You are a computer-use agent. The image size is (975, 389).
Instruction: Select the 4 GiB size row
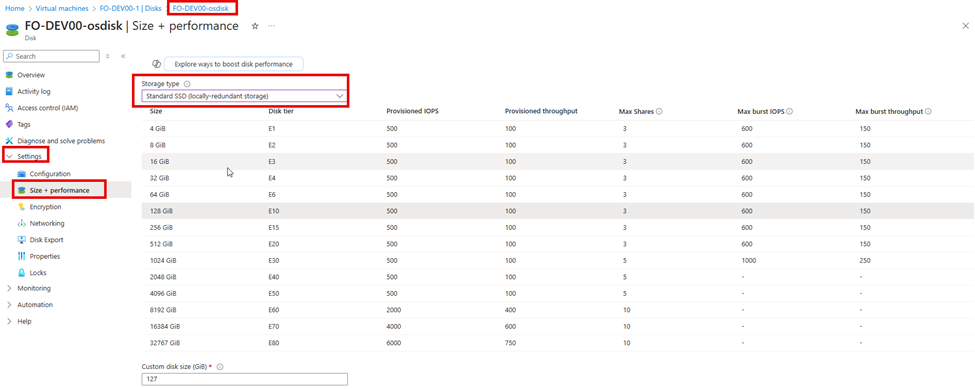click(558, 129)
